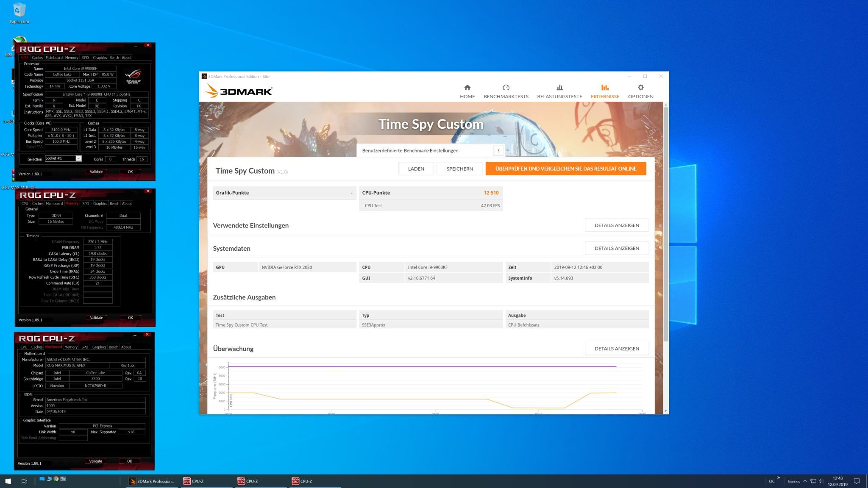Image resolution: width=868 pixels, height=488 pixels.
Task: Switch to CPU tab in Memory CPU-Z window
Action: click(25, 203)
